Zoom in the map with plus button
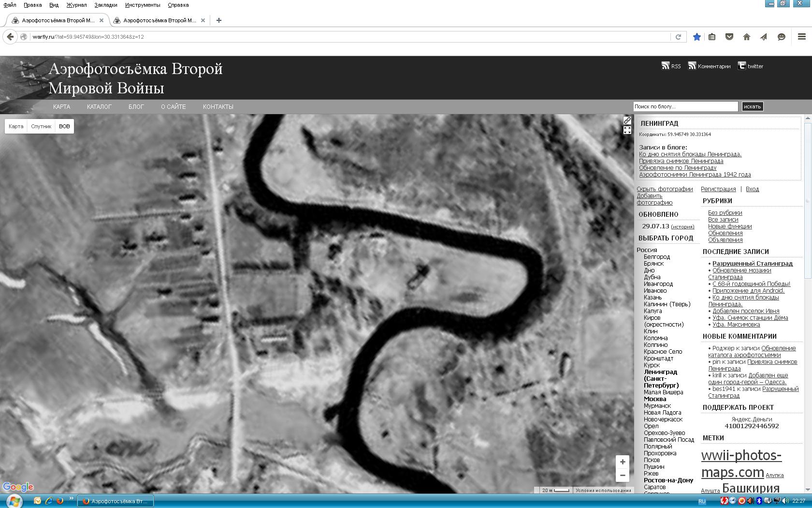 [623, 462]
